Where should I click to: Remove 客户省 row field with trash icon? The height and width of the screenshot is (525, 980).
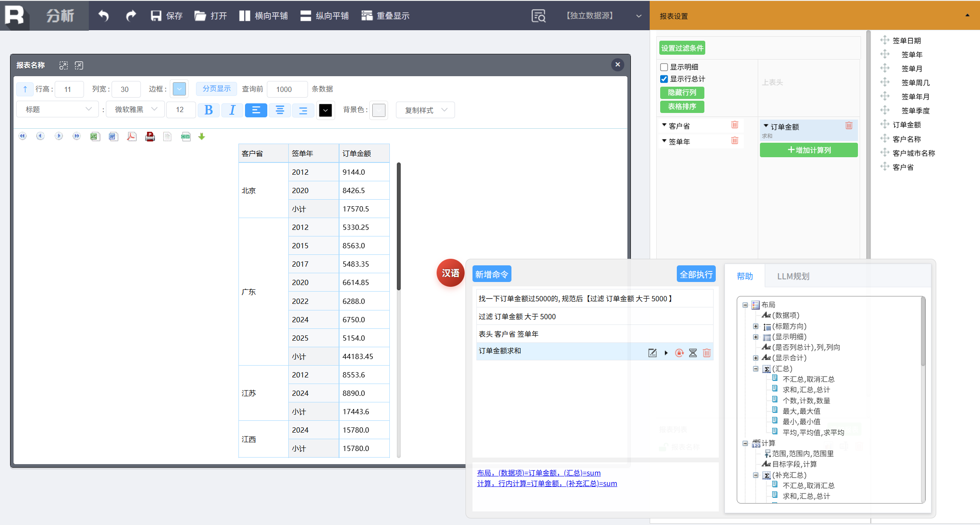[x=735, y=125]
